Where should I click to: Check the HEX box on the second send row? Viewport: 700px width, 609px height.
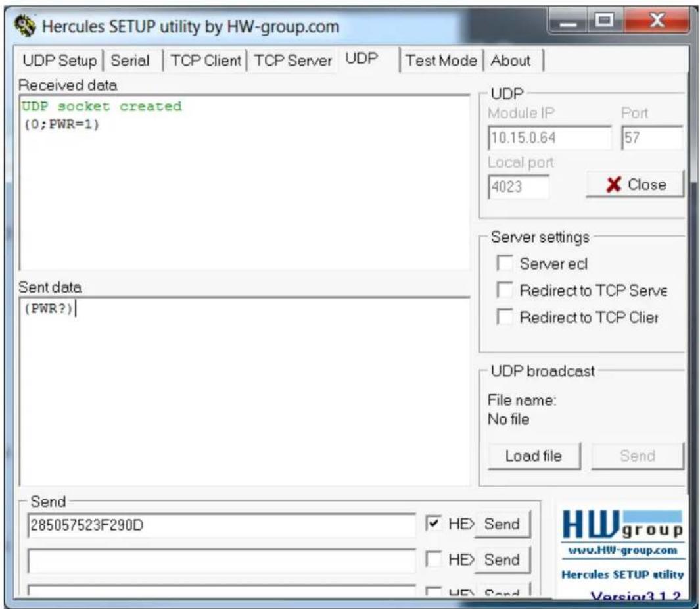(433, 559)
